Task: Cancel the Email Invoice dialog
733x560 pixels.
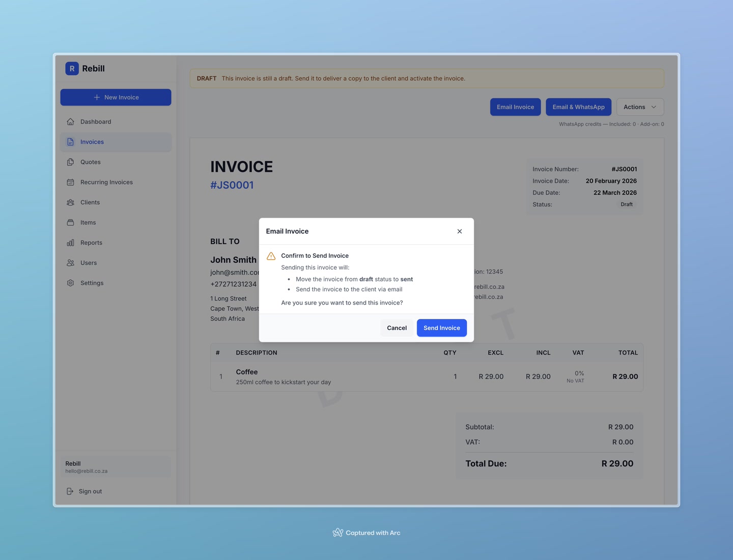Action: tap(397, 328)
